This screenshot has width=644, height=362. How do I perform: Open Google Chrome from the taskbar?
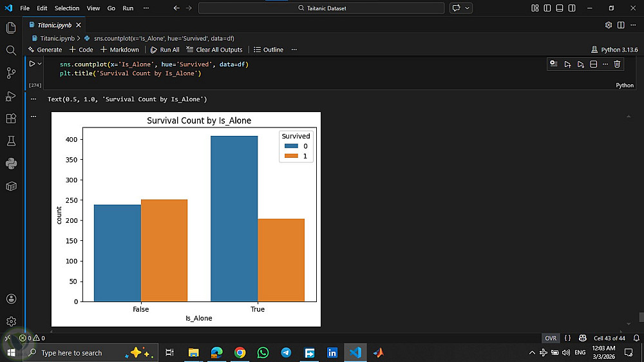[x=240, y=352]
